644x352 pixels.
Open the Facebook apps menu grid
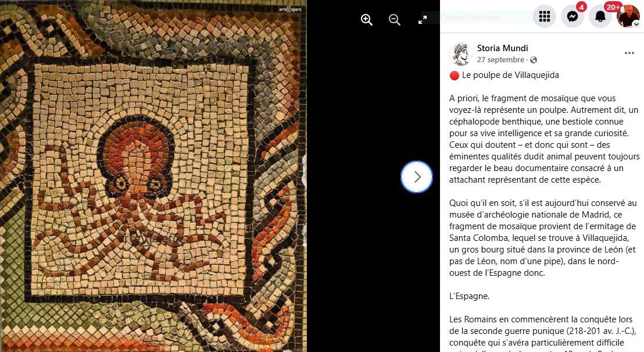(x=544, y=16)
